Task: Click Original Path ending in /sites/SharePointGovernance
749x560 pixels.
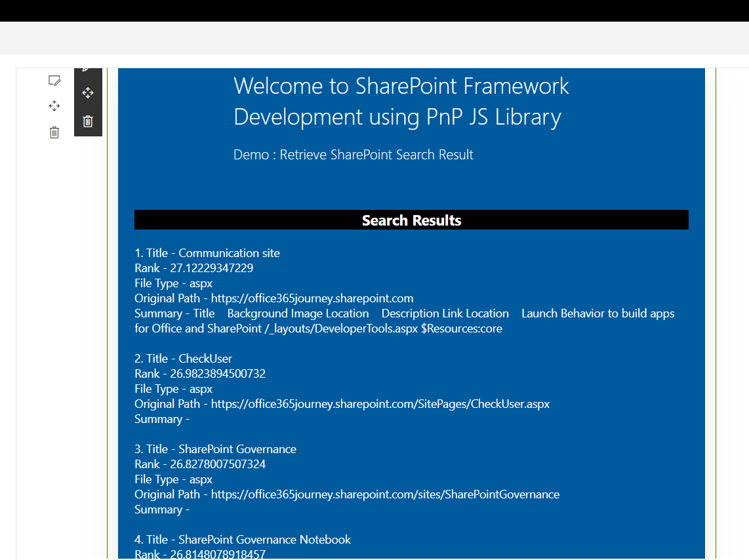Action: click(347, 494)
